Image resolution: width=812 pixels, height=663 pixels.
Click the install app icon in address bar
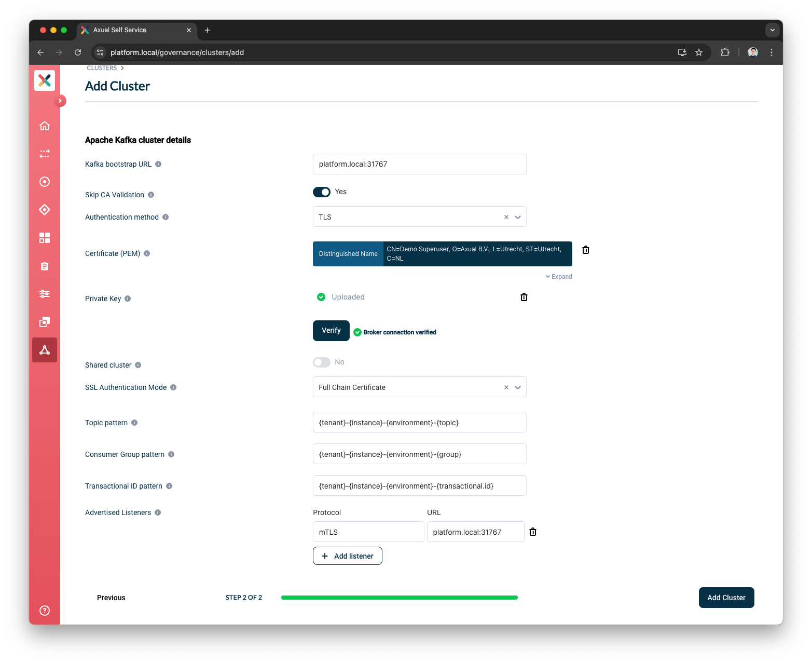click(682, 52)
